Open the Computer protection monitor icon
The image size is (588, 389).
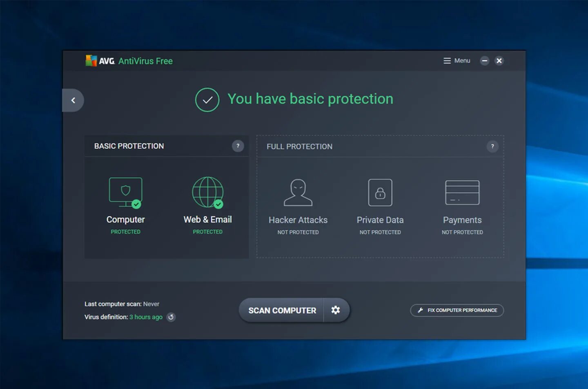point(125,192)
